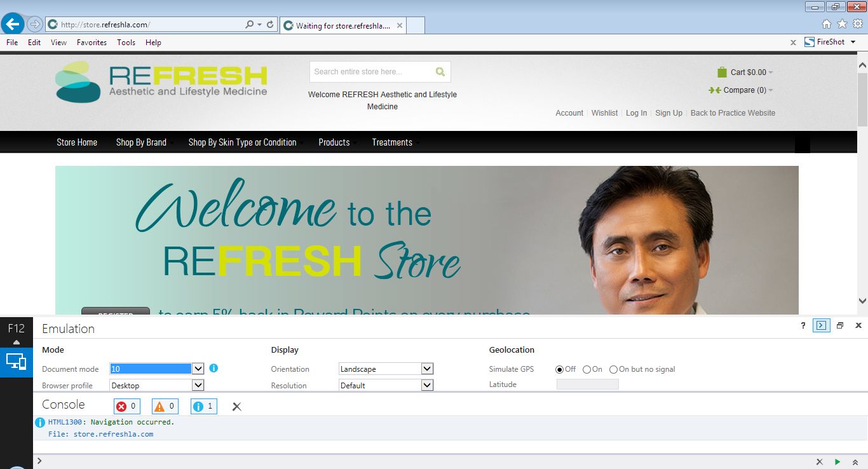Open the Treatments nav item
The height and width of the screenshot is (469, 868).
(392, 142)
